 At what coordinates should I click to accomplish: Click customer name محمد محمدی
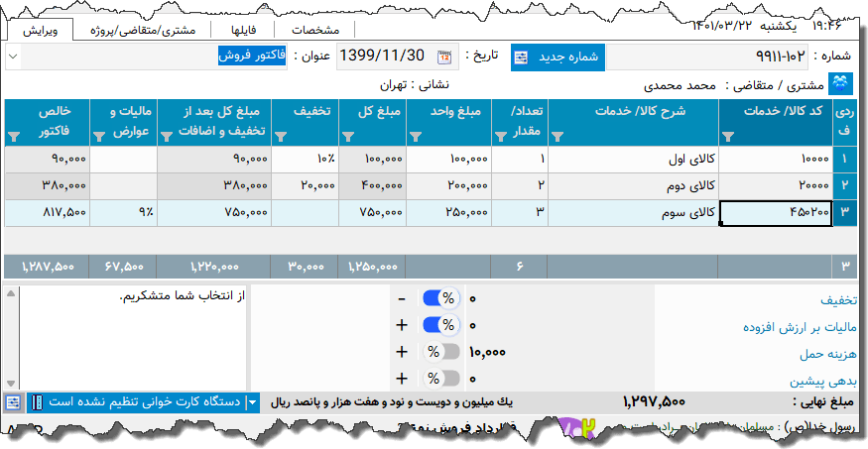tap(680, 86)
